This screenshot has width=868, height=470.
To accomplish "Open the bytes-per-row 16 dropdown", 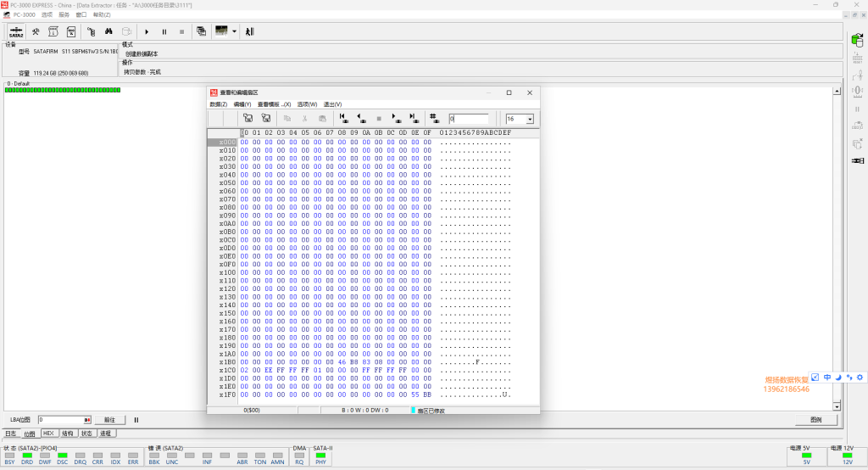I will [530, 119].
